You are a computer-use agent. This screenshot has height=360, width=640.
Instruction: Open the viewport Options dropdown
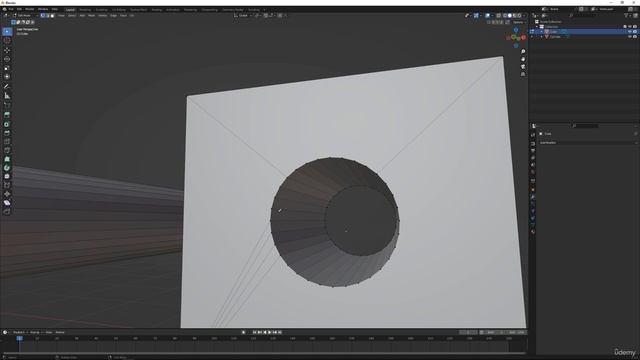click(518, 22)
